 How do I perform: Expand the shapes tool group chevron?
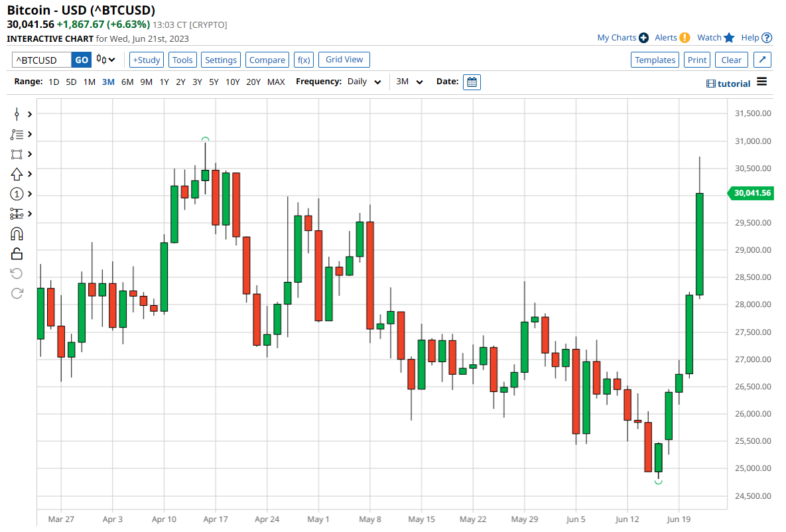(x=30, y=155)
